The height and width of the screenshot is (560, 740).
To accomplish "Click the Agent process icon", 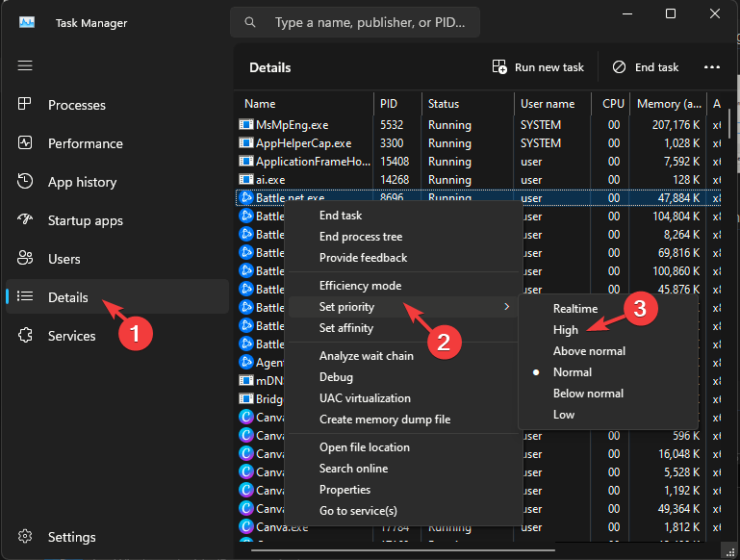I will click(x=246, y=362).
